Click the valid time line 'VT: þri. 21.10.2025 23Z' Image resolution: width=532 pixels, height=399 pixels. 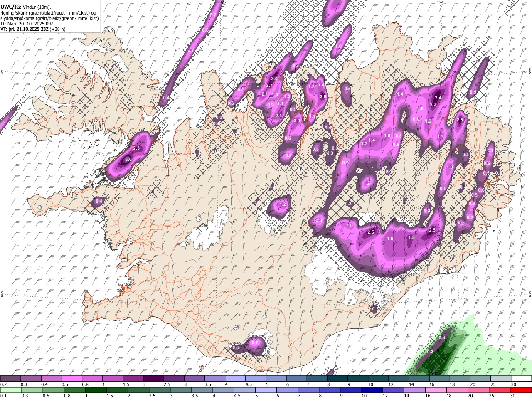coord(25,30)
